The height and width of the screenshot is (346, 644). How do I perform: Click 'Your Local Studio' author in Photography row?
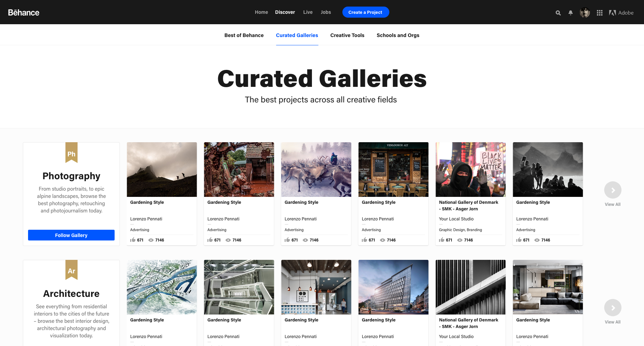pos(456,219)
